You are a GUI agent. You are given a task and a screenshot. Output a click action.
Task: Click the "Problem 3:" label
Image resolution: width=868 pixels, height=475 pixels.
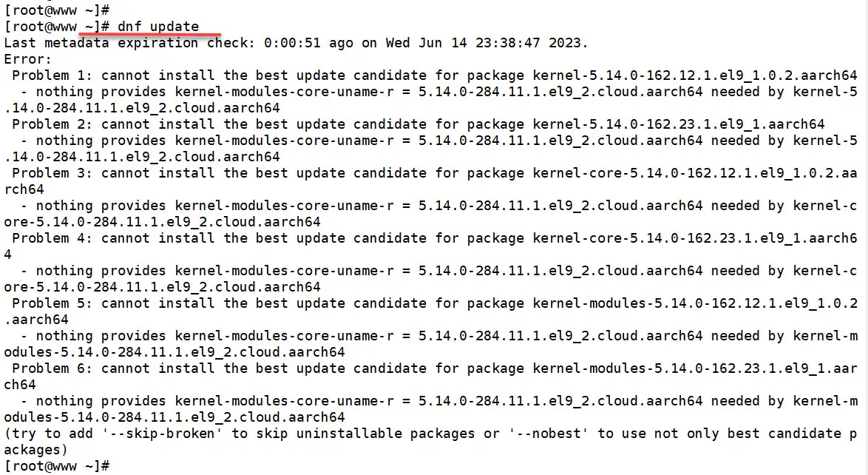pyautogui.click(x=52, y=173)
